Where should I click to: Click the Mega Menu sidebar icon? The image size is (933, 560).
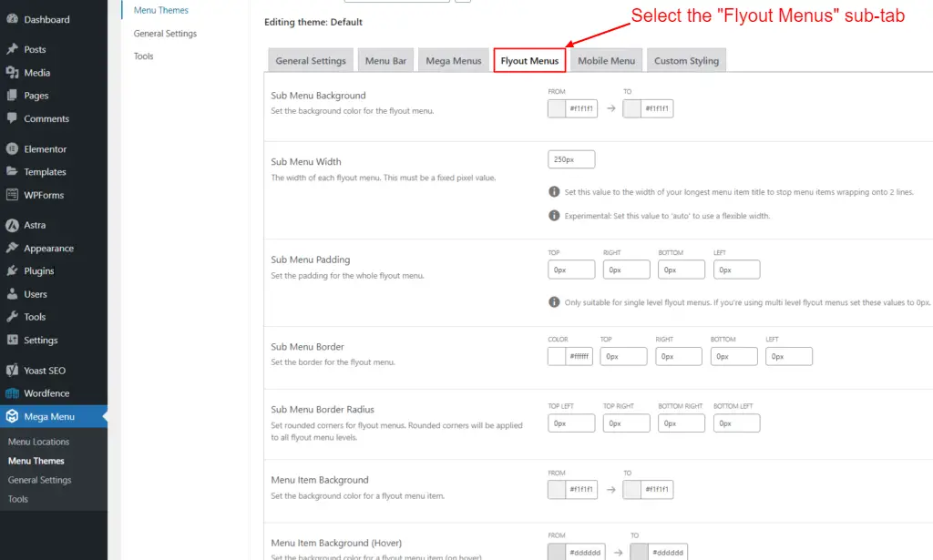(12, 417)
